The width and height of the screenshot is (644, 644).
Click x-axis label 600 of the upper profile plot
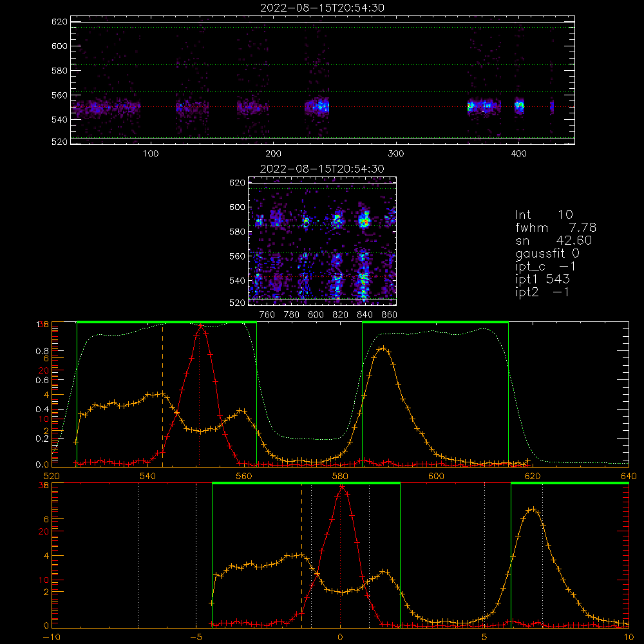click(x=436, y=476)
